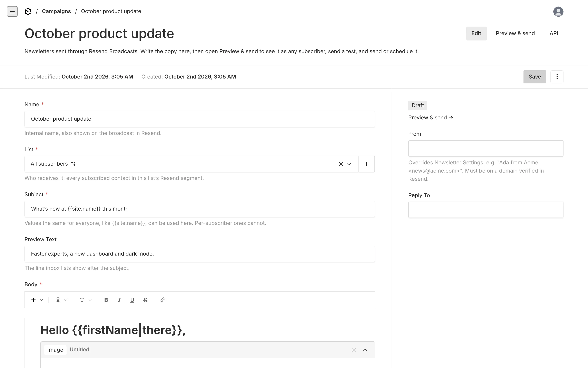This screenshot has width=588, height=368.
Task: Open the three-dot more actions menu
Action: (557, 77)
